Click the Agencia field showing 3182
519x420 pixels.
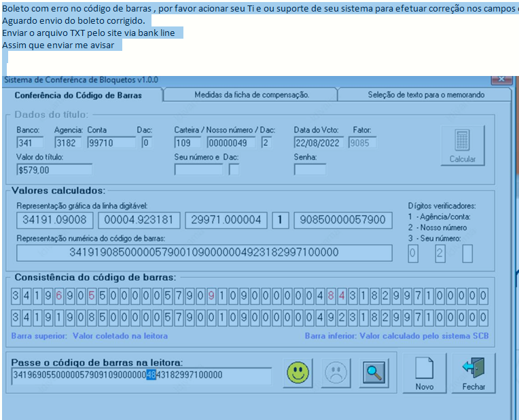(x=68, y=143)
